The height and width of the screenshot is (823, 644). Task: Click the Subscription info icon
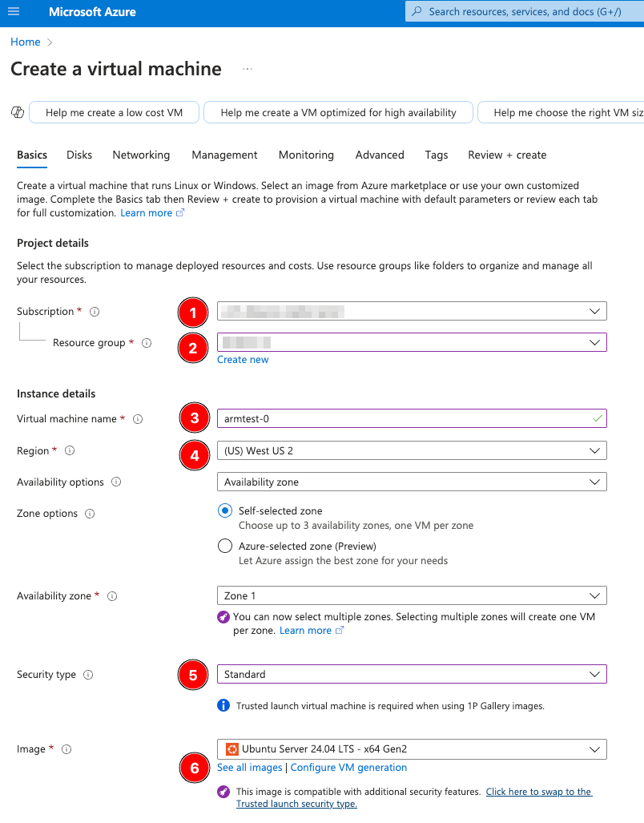coord(95,312)
